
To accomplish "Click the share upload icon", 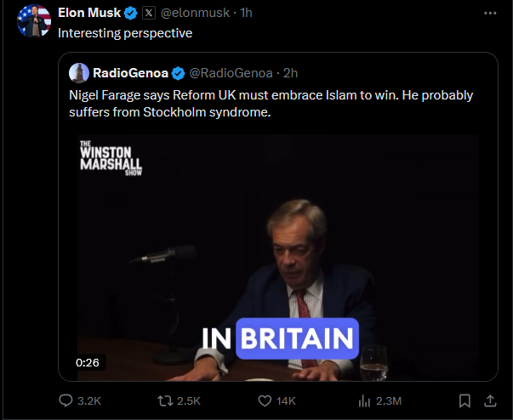I will [490, 400].
